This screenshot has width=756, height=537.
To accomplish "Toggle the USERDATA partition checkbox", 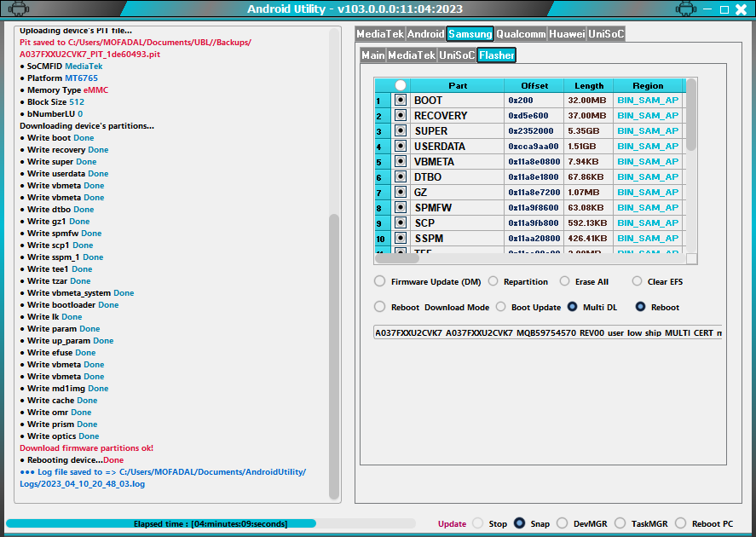I will point(401,146).
